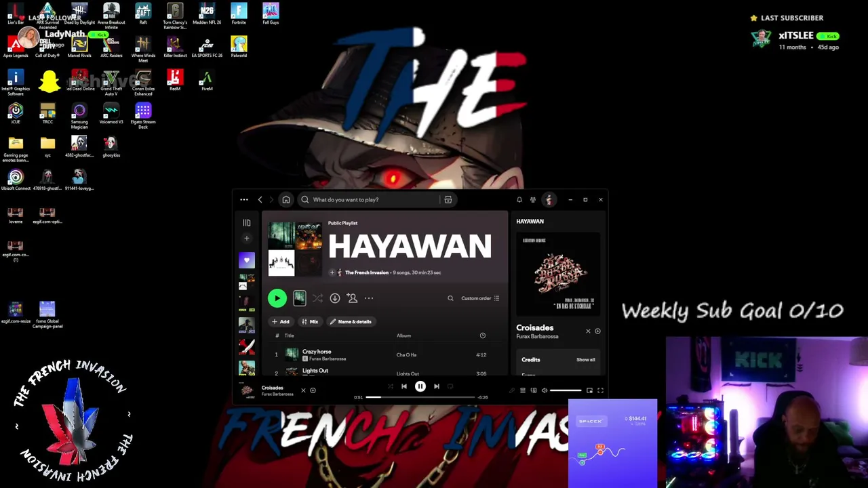Open EA SPORTS FC 26 shortcut
This screenshot has height=488, width=868.
[x=207, y=47]
